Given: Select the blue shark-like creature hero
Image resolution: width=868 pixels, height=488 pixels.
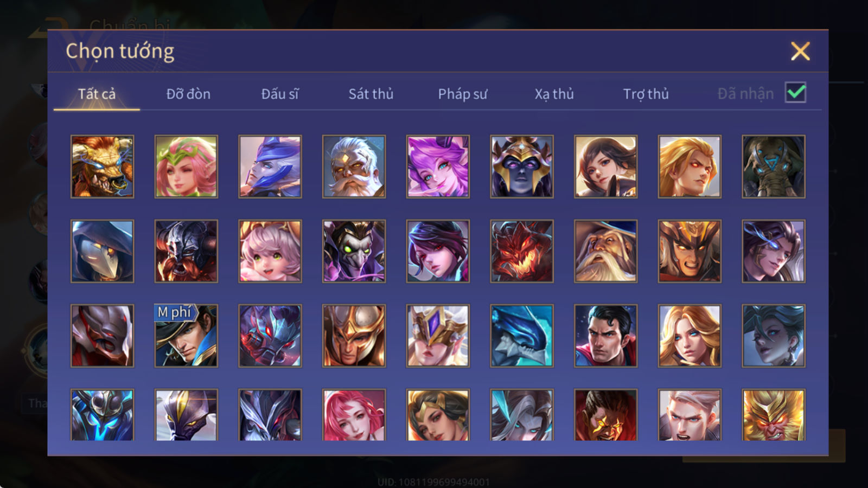Looking at the screenshot, I should (x=522, y=336).
